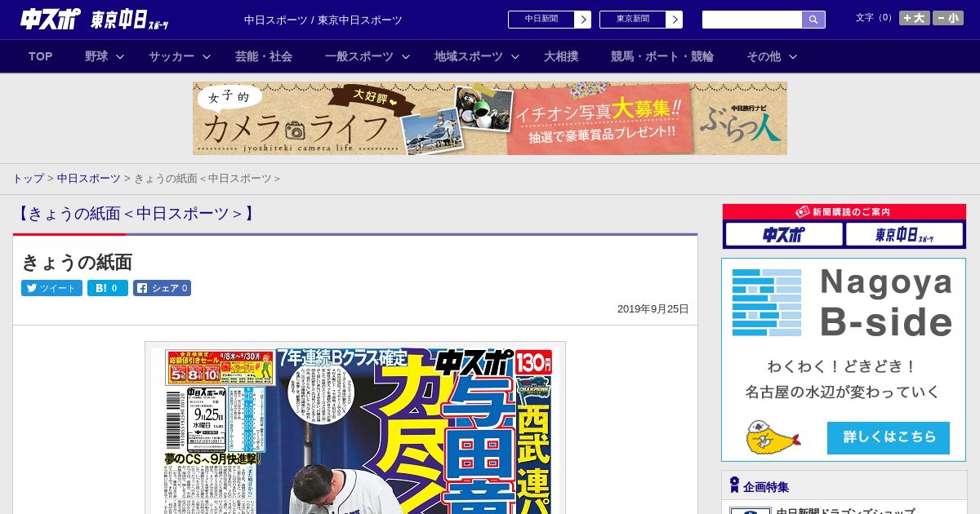Open 地域スポーツ navigation menu

coord(469,56)
